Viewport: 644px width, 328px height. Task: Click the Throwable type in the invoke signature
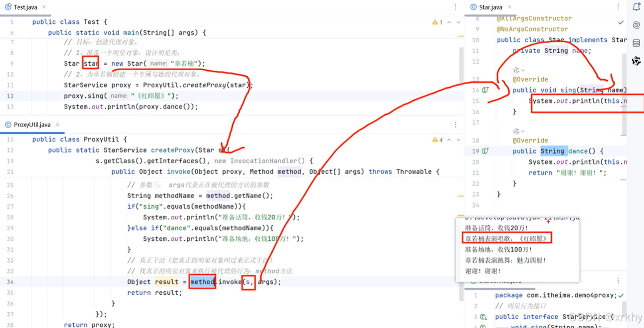click(414, 172)
